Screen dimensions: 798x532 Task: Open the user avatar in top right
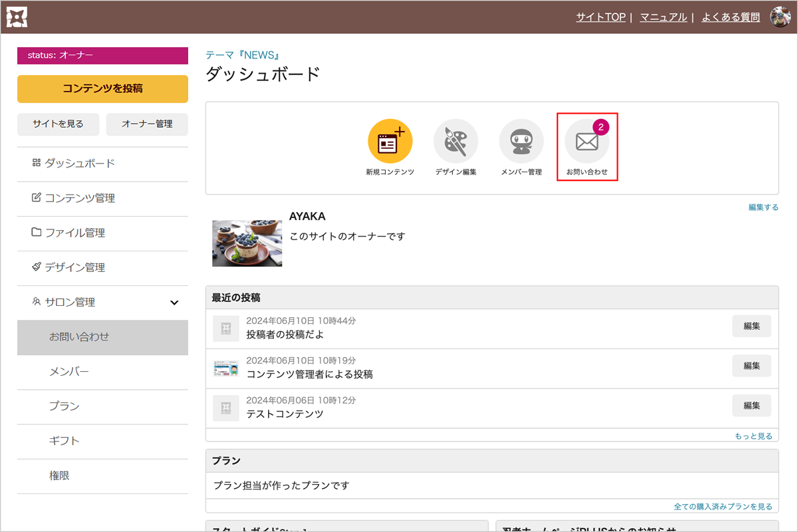[x=780, y=17]
